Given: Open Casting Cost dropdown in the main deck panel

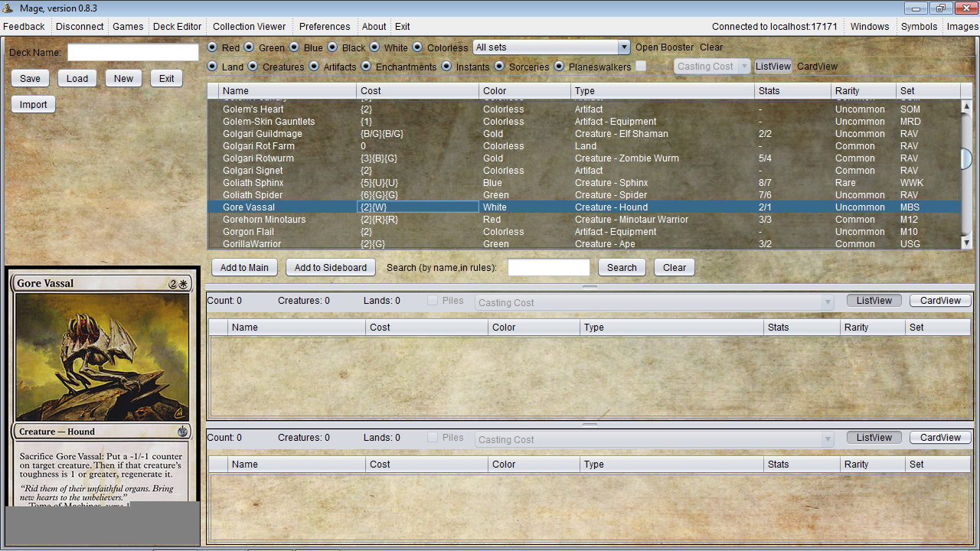Looking at the screenshot, I should pos(655,302).
